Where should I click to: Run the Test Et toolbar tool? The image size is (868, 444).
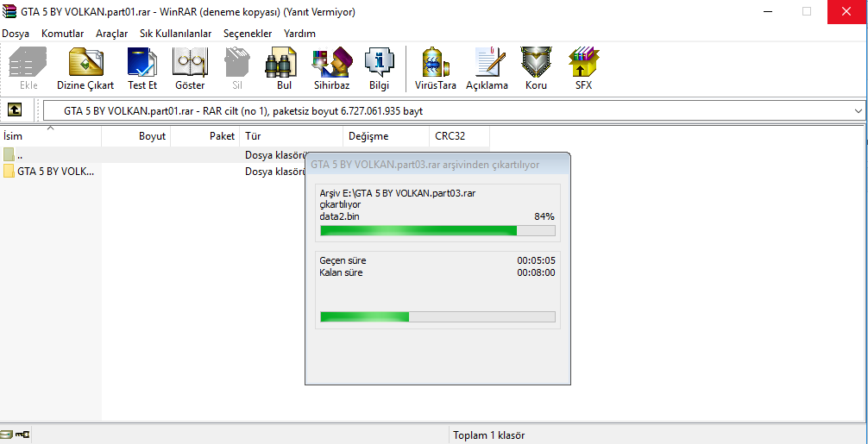click(x=142, y=69)
